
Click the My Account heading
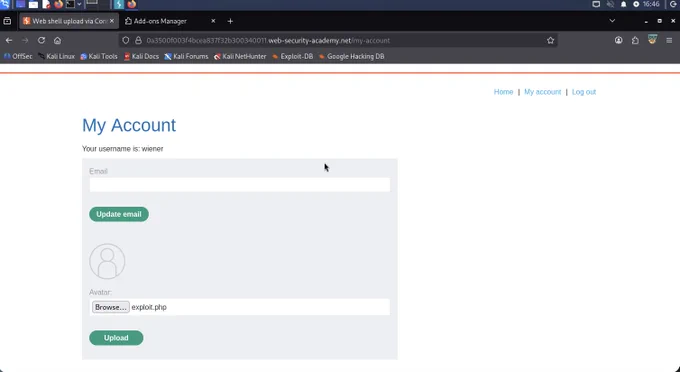click(x=129, y=125)
